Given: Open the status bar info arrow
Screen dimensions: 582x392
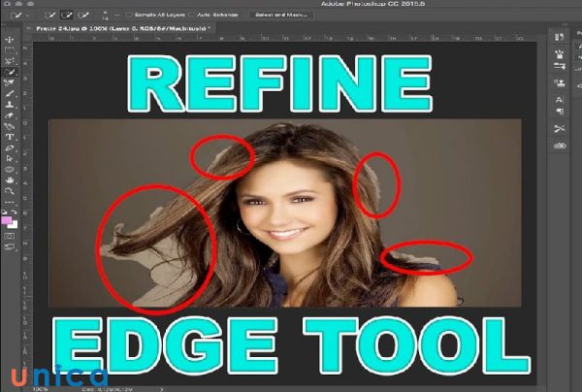Looking at the screenshot, I should (162, 389).
